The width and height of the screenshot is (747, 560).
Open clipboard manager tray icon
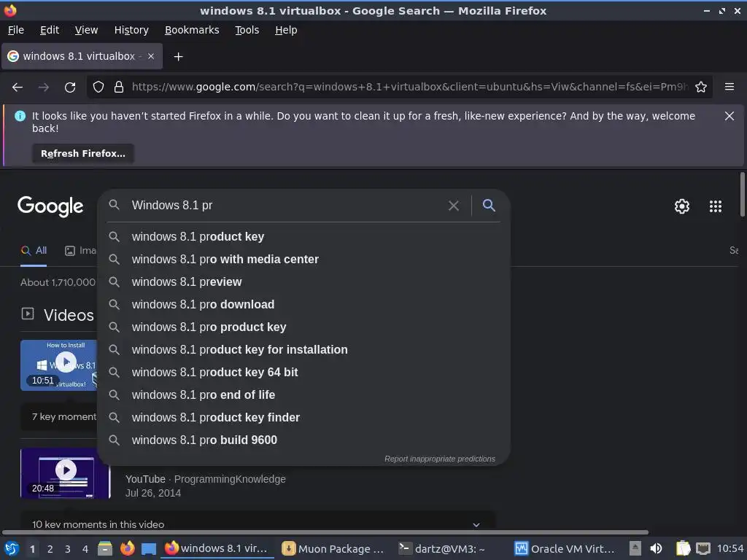pos(683,548)
